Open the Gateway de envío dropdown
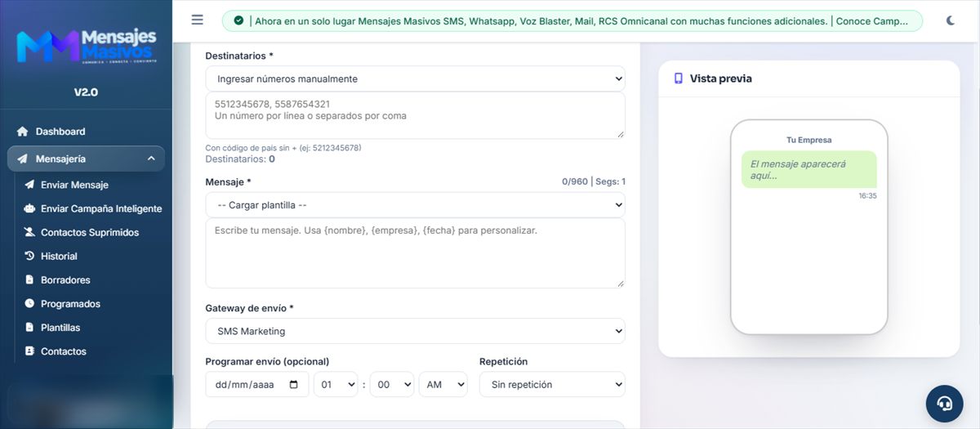The image size is (980, 429). click(x=415, y=331)
